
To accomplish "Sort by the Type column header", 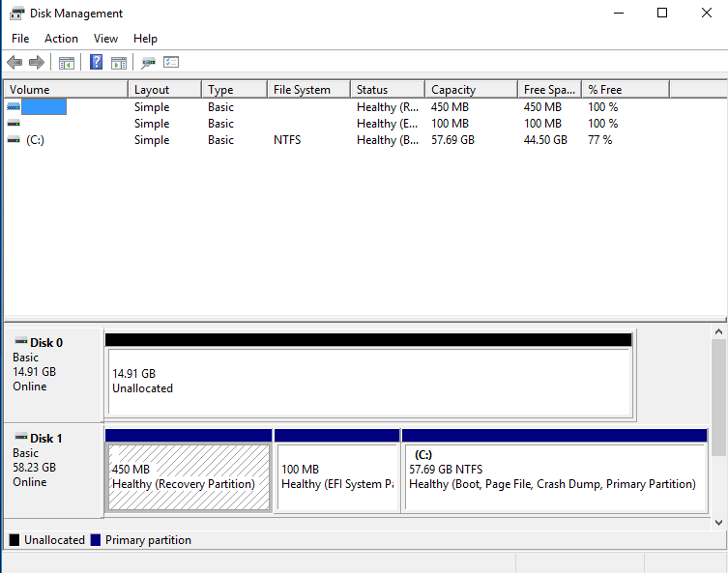I will [235, 90].
